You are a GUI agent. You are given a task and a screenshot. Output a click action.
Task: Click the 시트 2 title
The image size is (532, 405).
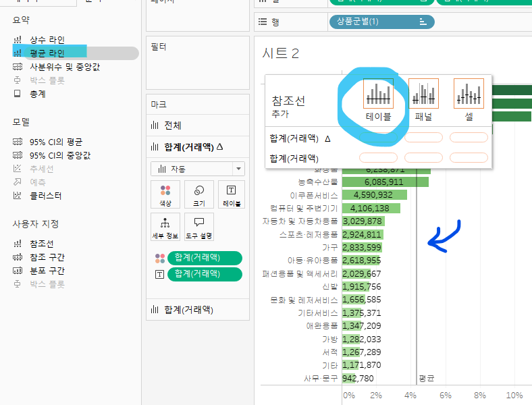[280, 53]
